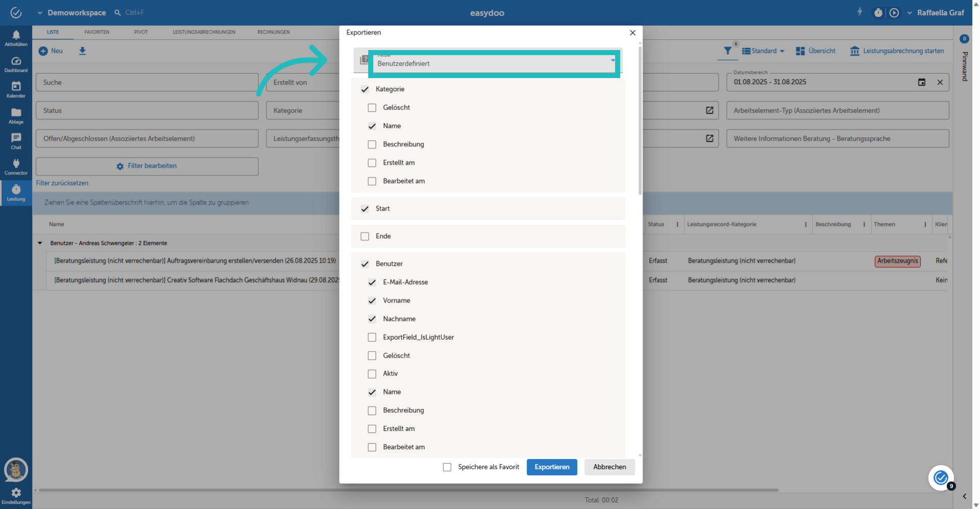Screen dimensions: 980x509
Task: Open Leistungsrecord-Kategorie column menu dots
Action: pos(805,224)
